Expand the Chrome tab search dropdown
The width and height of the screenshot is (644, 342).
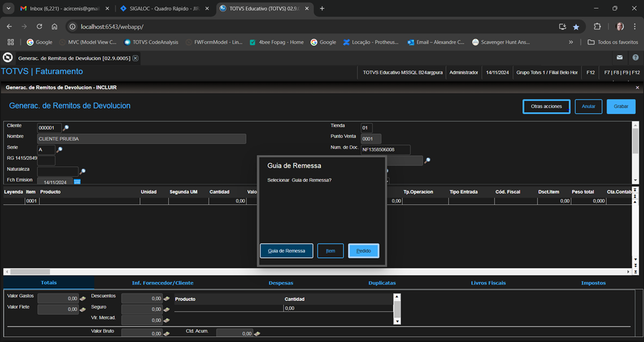click(8, 9)
